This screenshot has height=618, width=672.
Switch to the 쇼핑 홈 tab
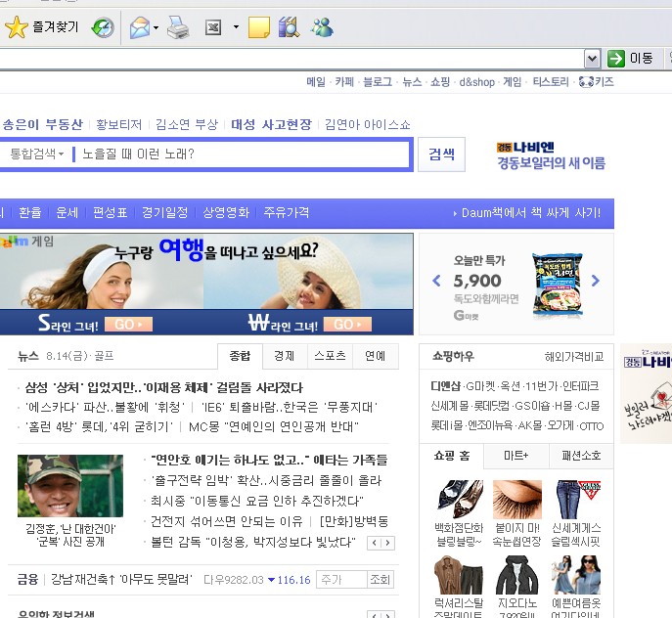pos(452,456)
